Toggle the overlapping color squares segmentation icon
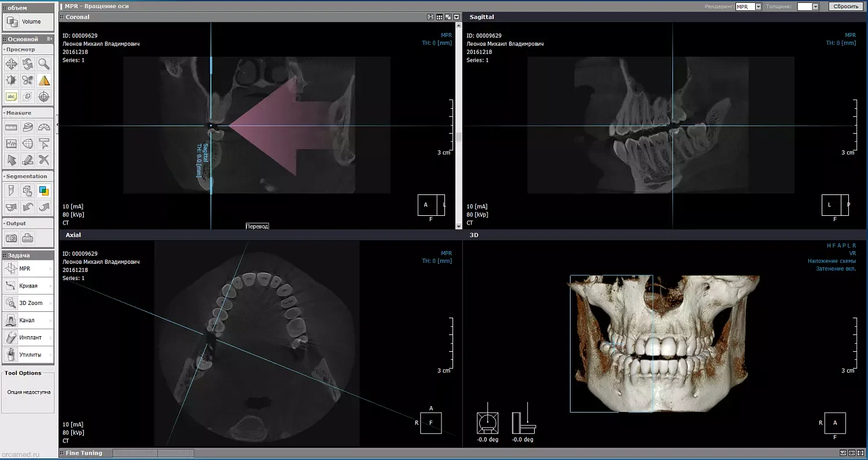Image resolution: width=868 pixels, height=460 pixels. (x=44, y=190)
